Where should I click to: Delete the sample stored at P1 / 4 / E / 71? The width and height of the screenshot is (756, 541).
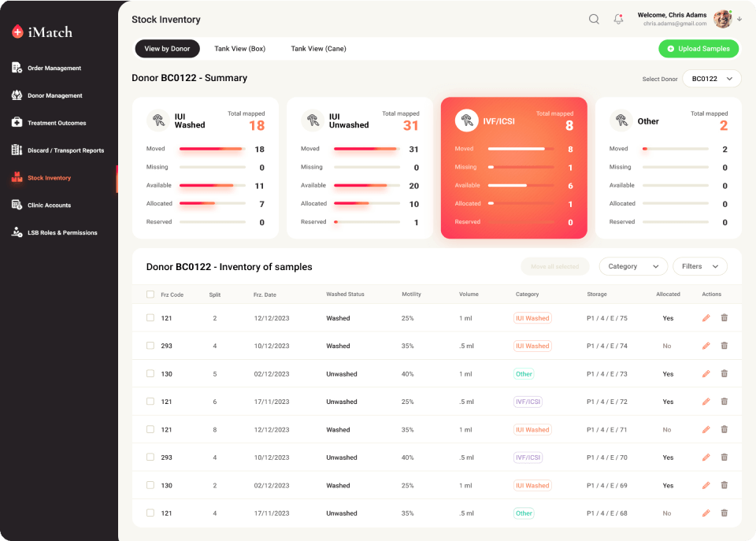click(724, 429)
